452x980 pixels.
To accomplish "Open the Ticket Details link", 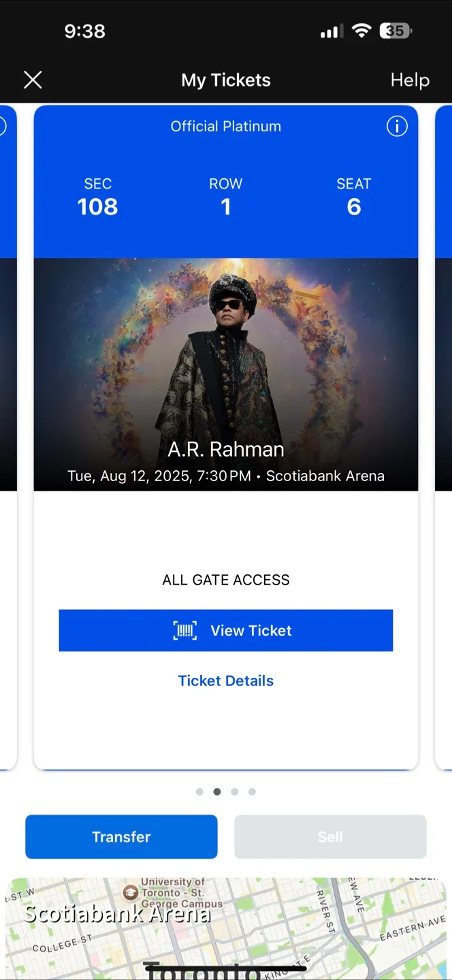I will tap(226, 681).
